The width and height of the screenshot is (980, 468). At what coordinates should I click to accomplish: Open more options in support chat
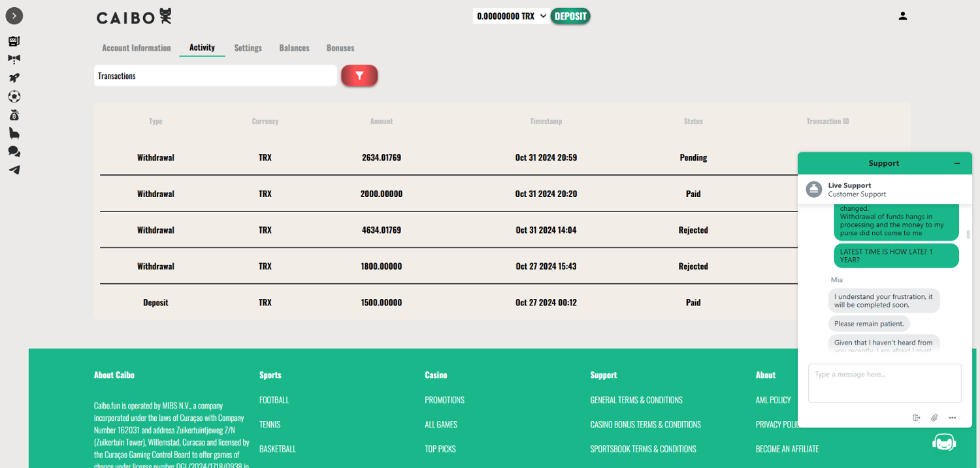[x=953, y=418]
